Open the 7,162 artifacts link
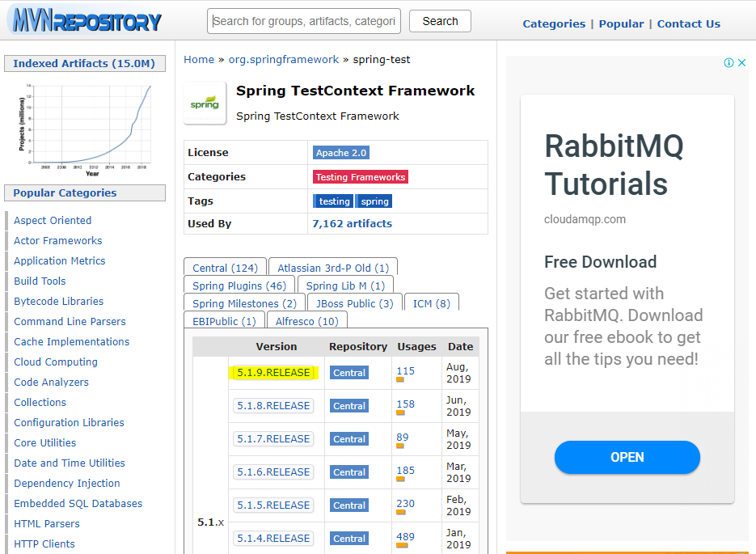 click(352, 224)
